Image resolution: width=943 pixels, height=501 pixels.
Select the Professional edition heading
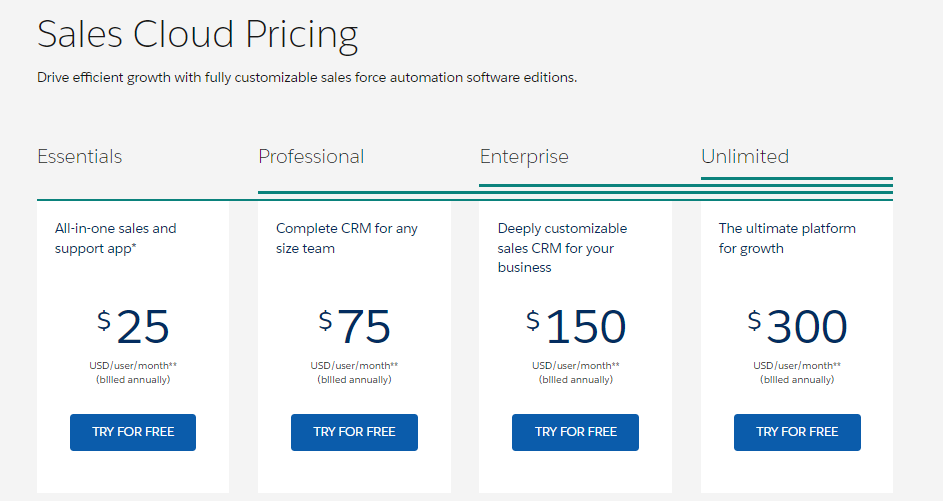pyautogui.click(x=311, y=157)
